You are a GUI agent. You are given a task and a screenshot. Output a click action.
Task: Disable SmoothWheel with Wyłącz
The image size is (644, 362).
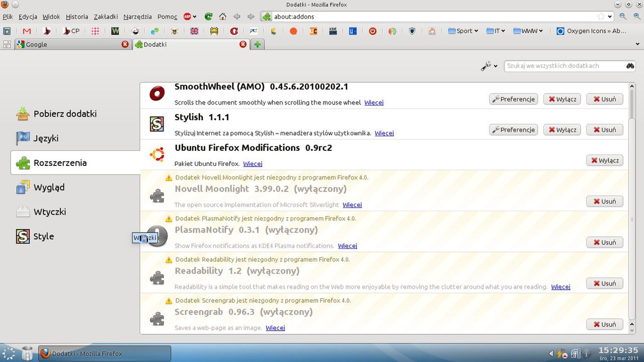coord(562,99)
